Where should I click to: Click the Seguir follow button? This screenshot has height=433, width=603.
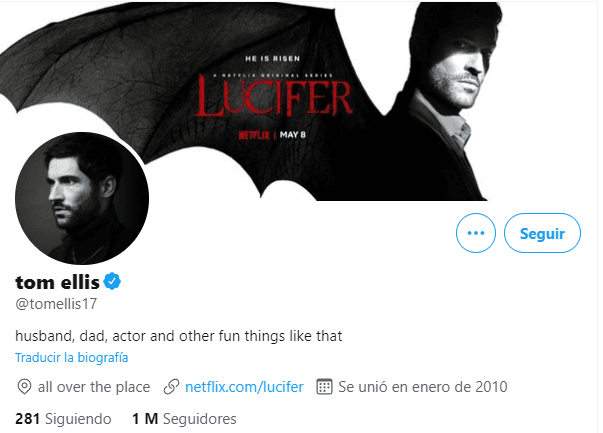tap(542, 233)
